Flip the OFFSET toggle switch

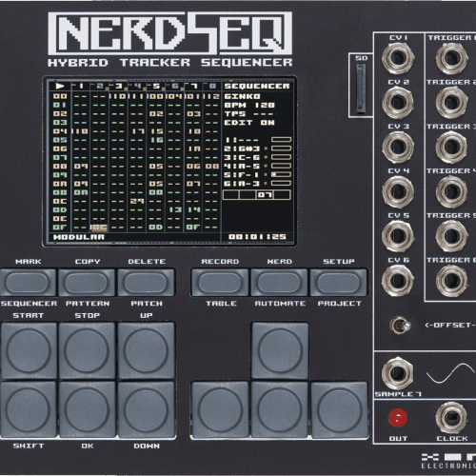point(400,326)
